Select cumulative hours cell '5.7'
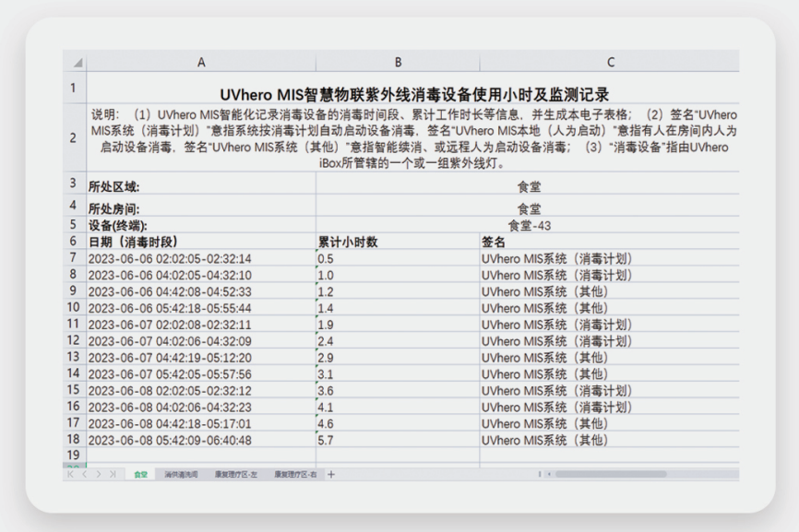The width and height of the screenshot is (799, 532). point(398,440)
